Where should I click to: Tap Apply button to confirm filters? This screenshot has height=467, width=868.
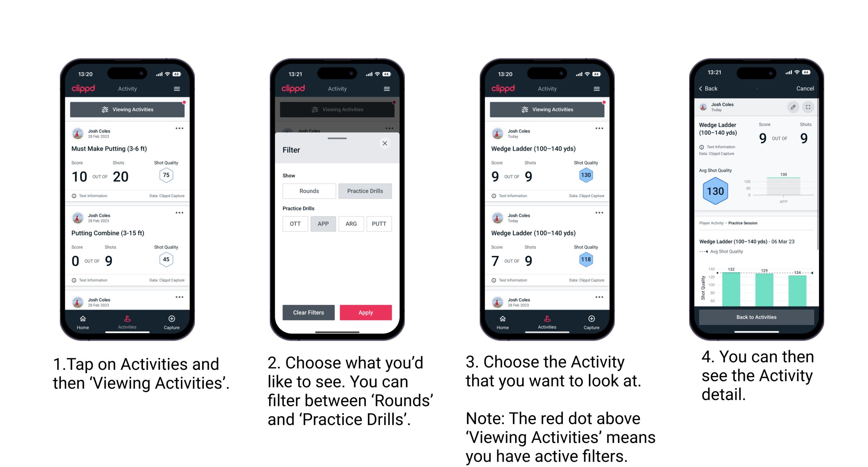point(366,312)
